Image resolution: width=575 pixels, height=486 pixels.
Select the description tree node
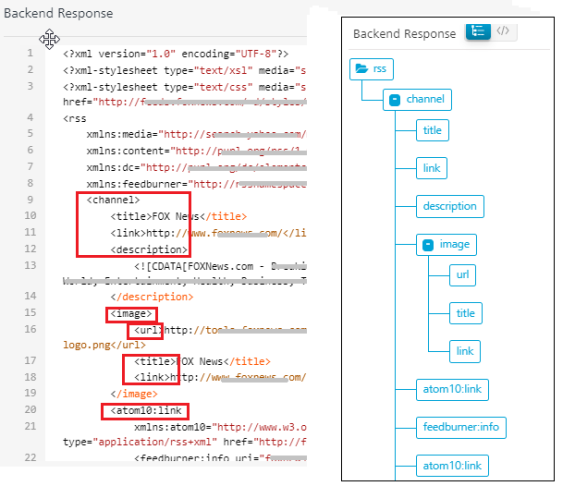450,207
